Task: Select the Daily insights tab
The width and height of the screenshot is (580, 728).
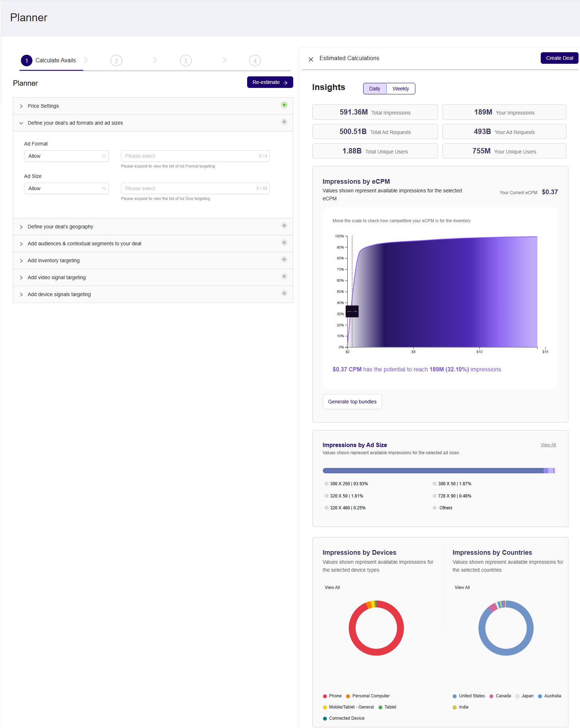Action: pyautogui.click(x=375, y=89)
